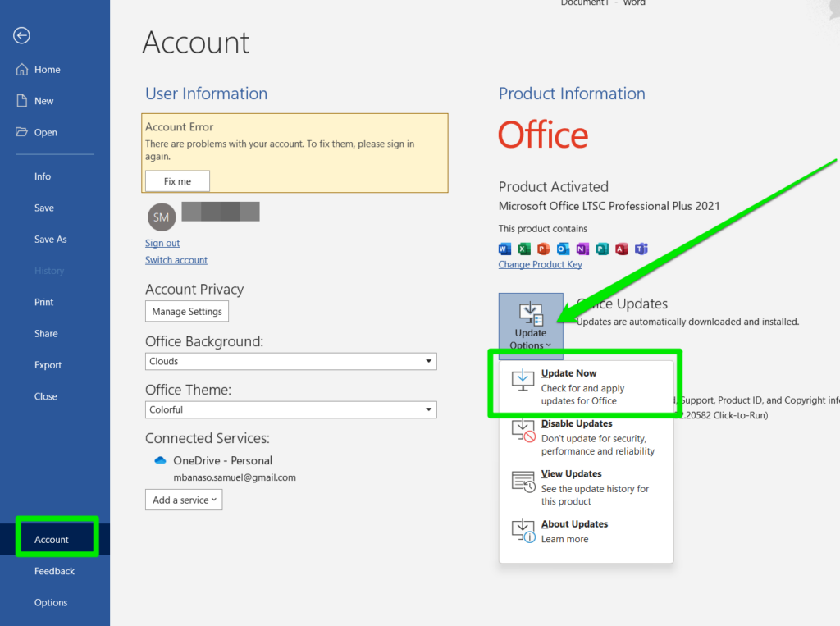Click the OneDrive cloud icon
The height and width of the screenshot is (626, 840).
point(160,460)
